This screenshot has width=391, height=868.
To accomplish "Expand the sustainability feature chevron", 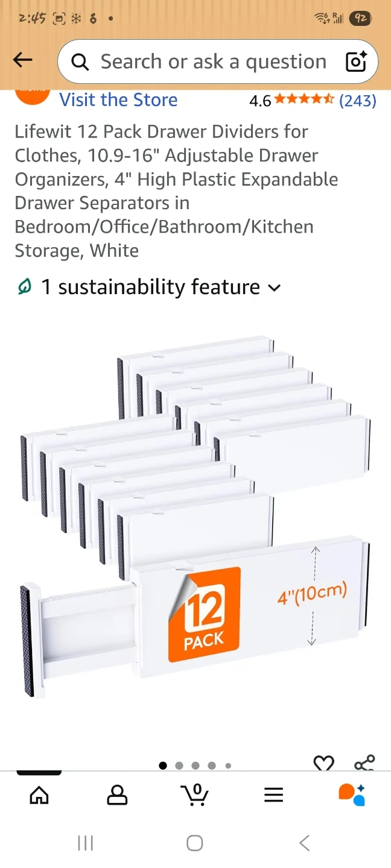I will tap(274, 288).
